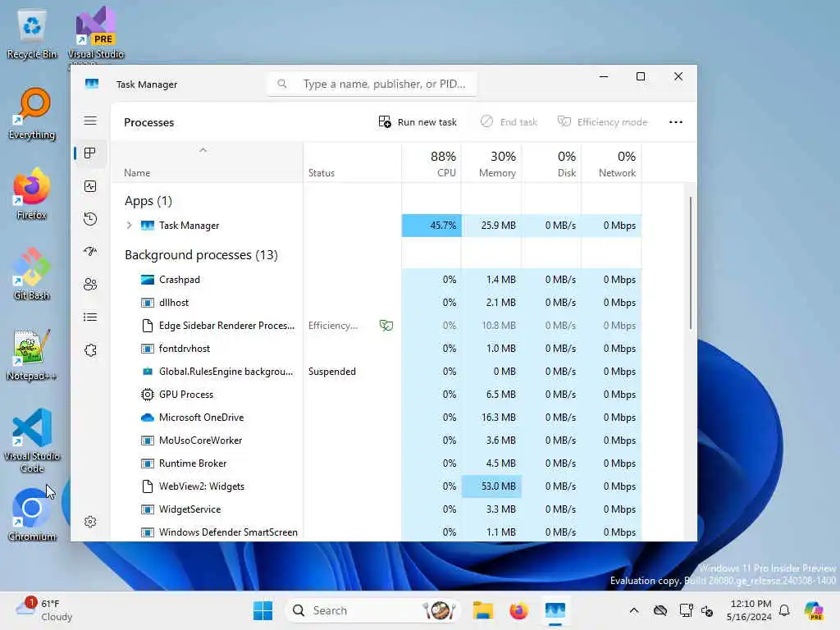Click the Apps (1) group header
This screenshot has height=630, width=840.
[x=148, y=201]
